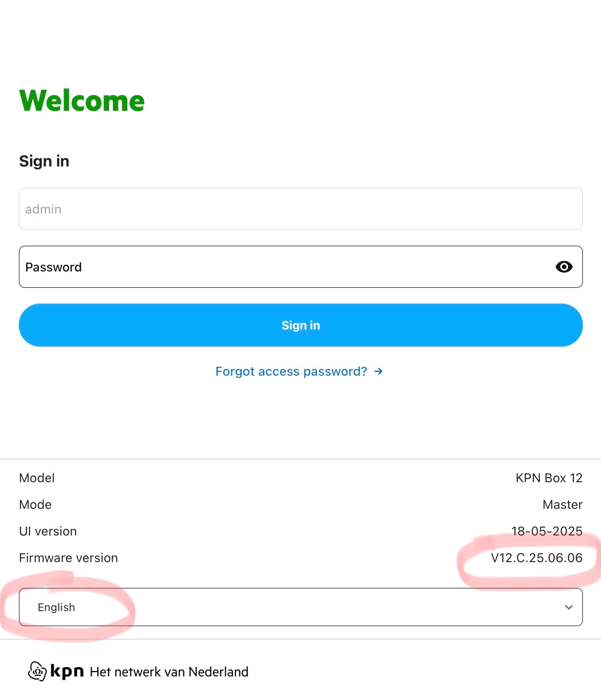Click the arrow icon beside Forgot access password
601x700 pixels.
click(378, 371)
